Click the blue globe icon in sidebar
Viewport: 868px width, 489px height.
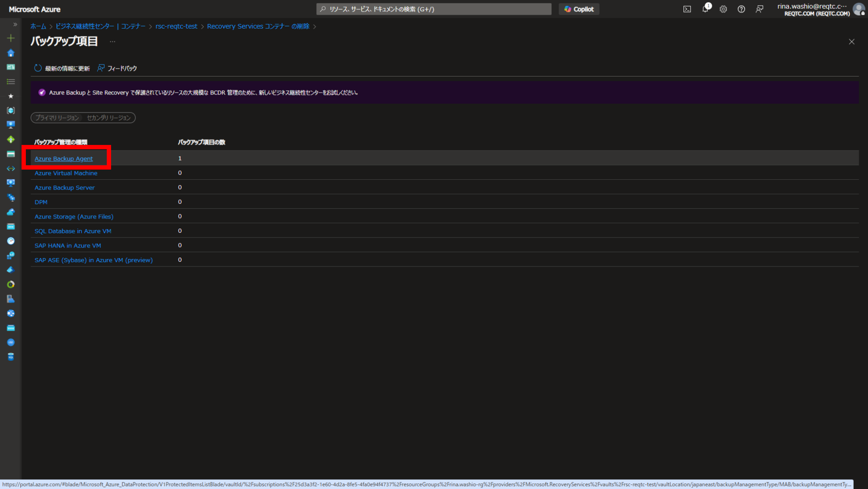11,313
